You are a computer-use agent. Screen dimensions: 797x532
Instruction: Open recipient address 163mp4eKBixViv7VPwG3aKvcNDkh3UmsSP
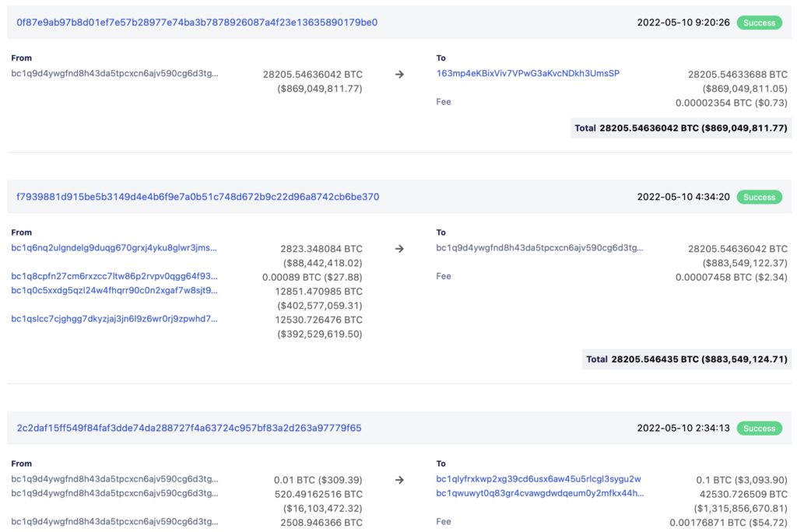click(528, 74)
